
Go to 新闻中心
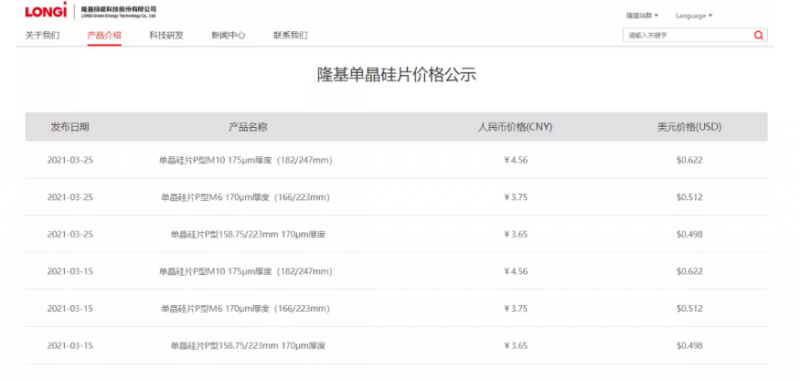pos(228,35)
